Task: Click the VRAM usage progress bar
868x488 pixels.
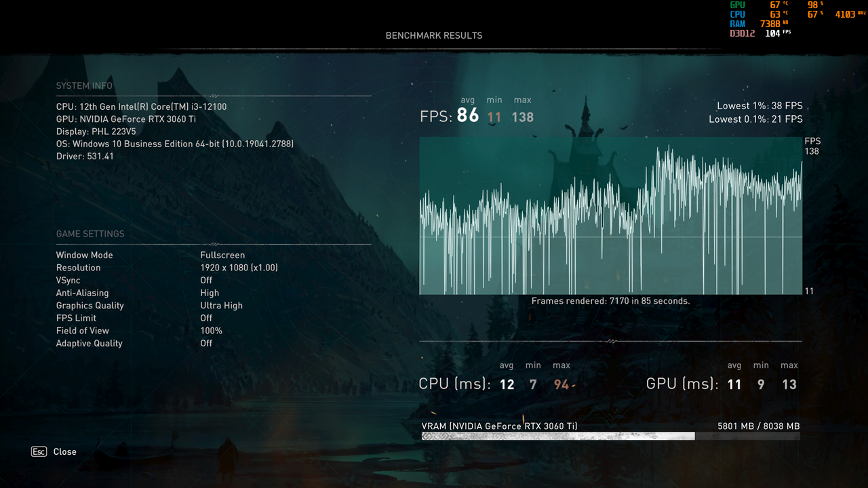Action: [610, 436]
